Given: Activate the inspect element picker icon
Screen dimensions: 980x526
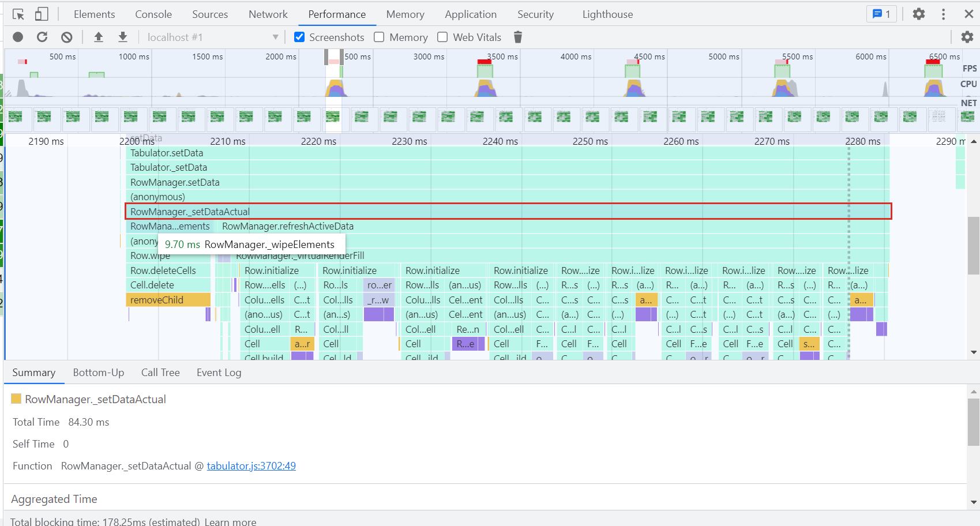Looking at the screenshot, I should pos(18,14).
